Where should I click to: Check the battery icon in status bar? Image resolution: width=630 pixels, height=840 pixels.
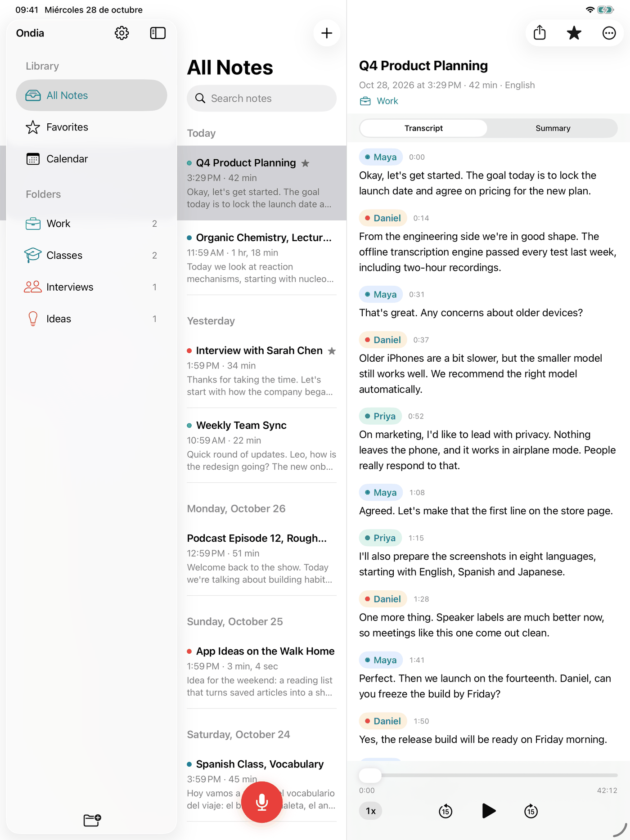605,9
